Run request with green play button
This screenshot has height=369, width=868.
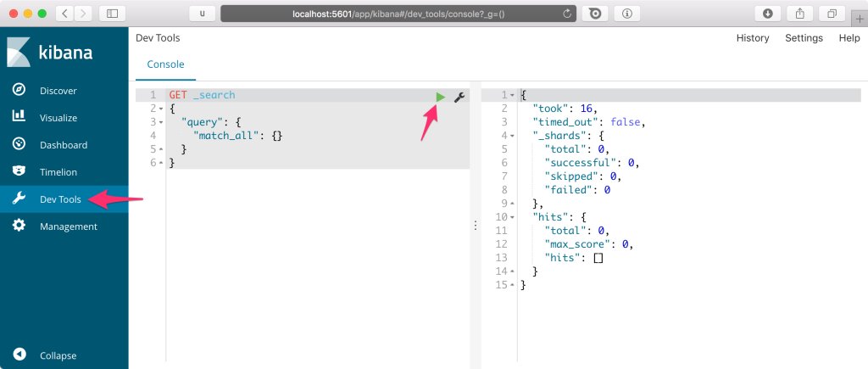pos(440,97)
